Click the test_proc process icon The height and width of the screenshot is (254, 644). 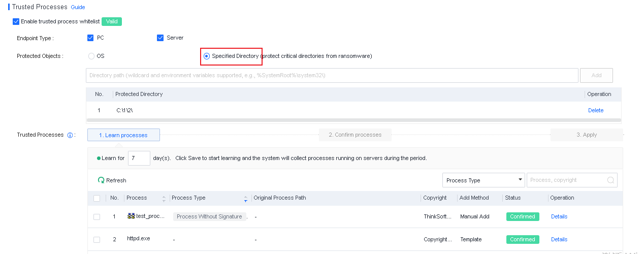coord(131,216)
